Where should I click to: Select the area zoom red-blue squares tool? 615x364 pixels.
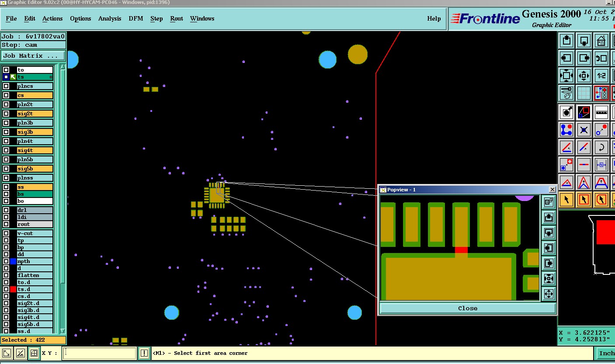click(584, 112)
